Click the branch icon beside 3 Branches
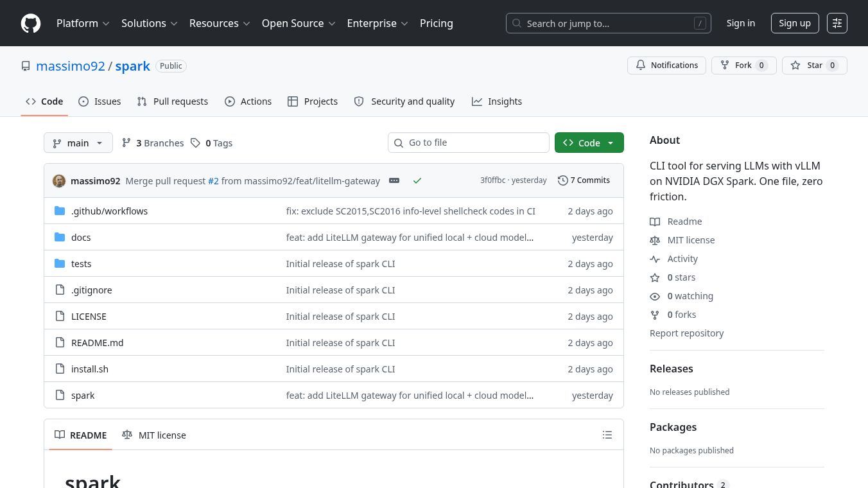 pos(126,143)
